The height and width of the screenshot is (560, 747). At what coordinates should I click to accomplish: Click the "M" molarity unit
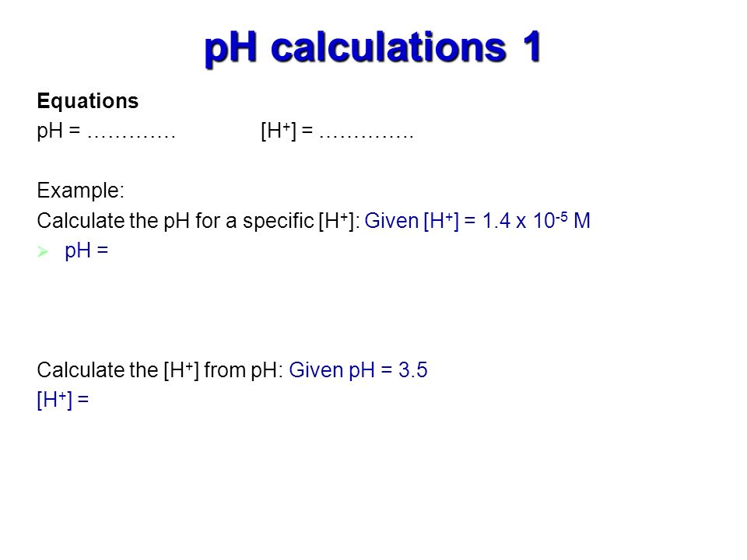point(582,221)
